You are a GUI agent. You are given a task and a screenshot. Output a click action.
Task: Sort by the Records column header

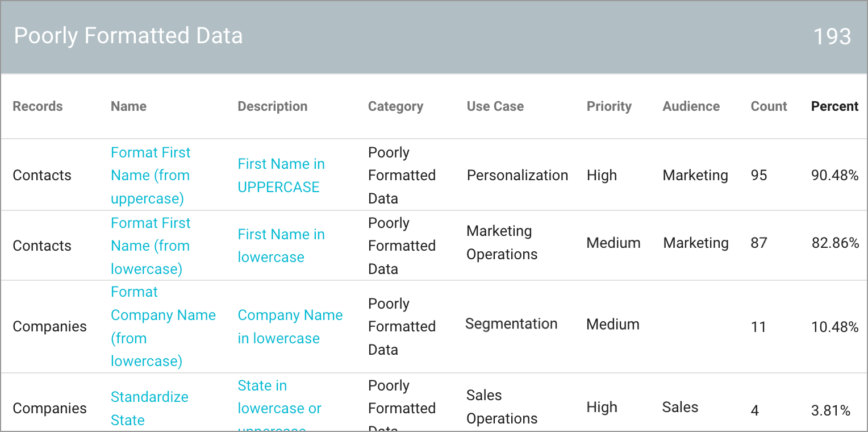coord(37,106)
